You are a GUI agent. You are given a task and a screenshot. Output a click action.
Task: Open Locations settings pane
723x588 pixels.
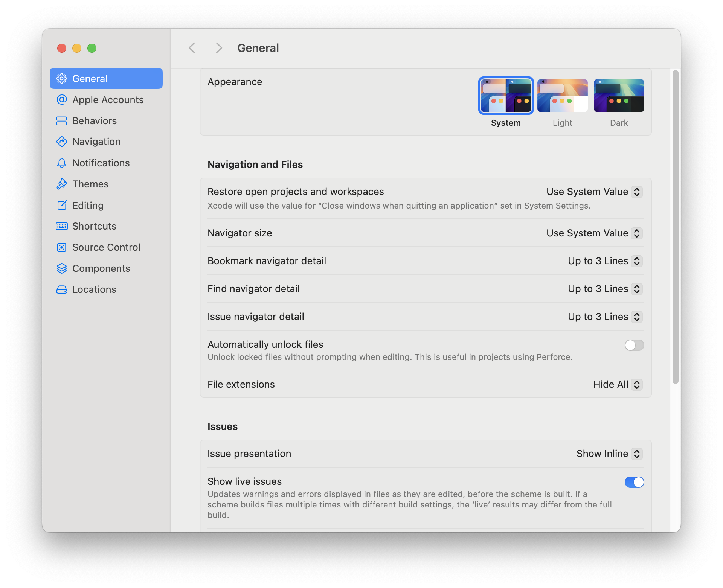(x=94, y=289)
